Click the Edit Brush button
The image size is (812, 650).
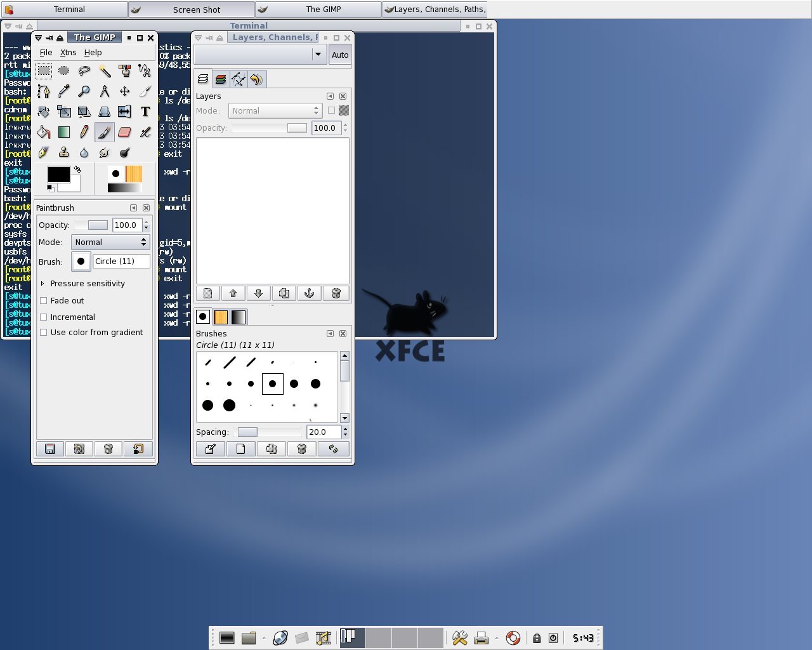pos(210,449)
